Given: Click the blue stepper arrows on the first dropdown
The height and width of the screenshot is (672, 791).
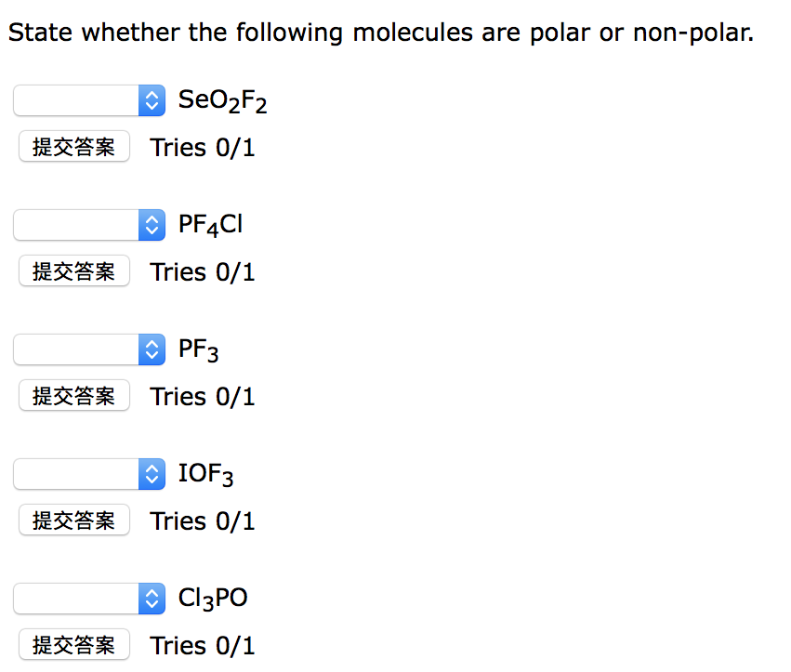Looking at the screenshot, I should click(x=151, y=100).
